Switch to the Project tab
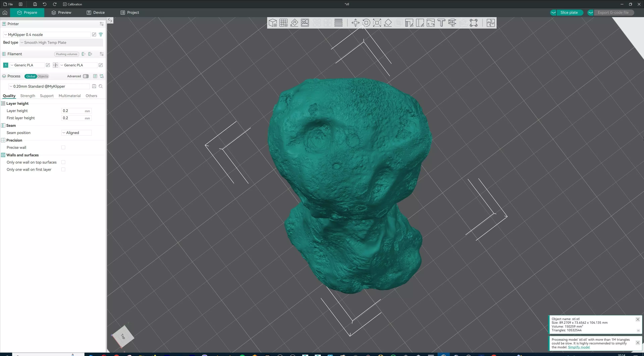This screenshot has height=356, width=644. pyautogui.click(x=130, y=13)
